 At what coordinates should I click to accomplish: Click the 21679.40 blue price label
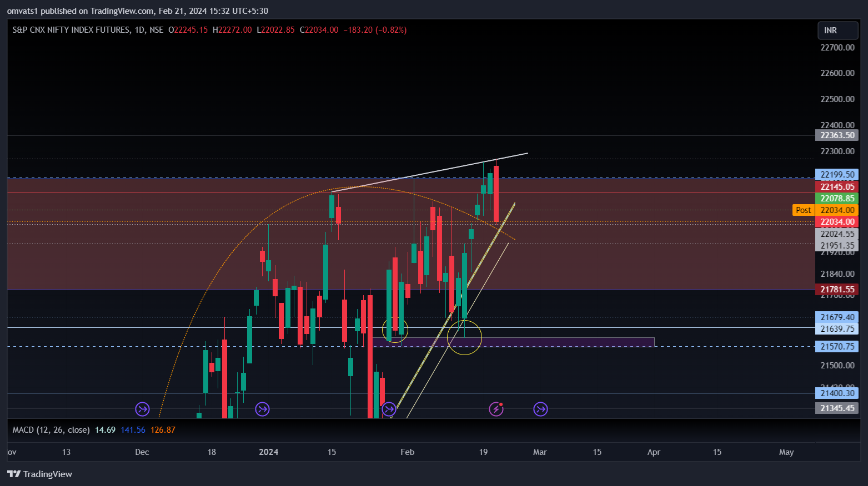(x=837, y=317)
